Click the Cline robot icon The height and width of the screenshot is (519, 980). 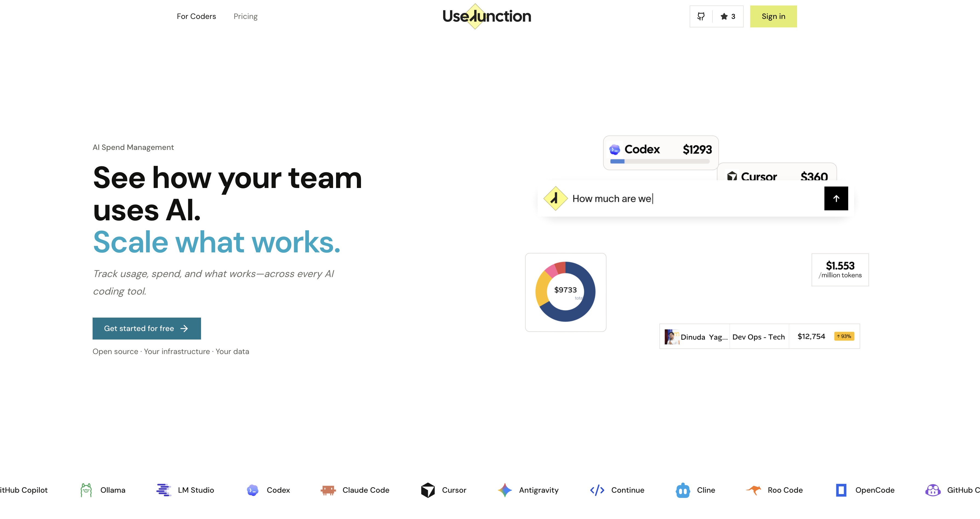[x=683, y=490]
